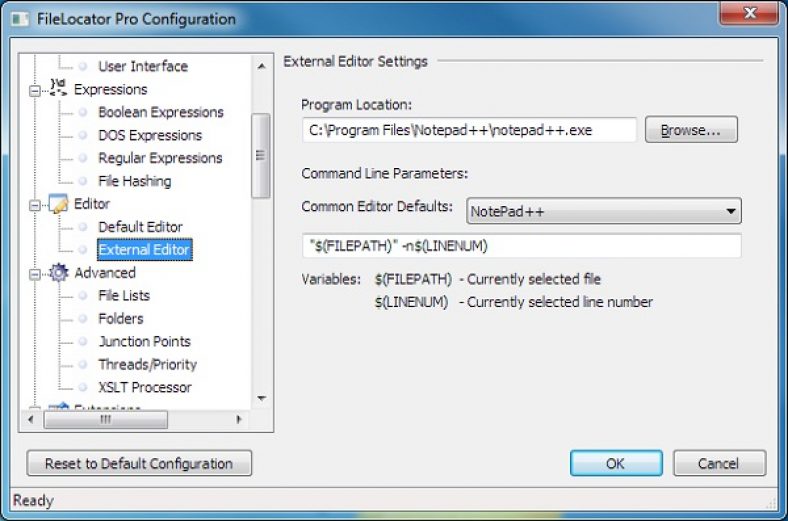Select Threads/Priority tree item
Viewport: 788px width, 521px height.
pos(147,364)
